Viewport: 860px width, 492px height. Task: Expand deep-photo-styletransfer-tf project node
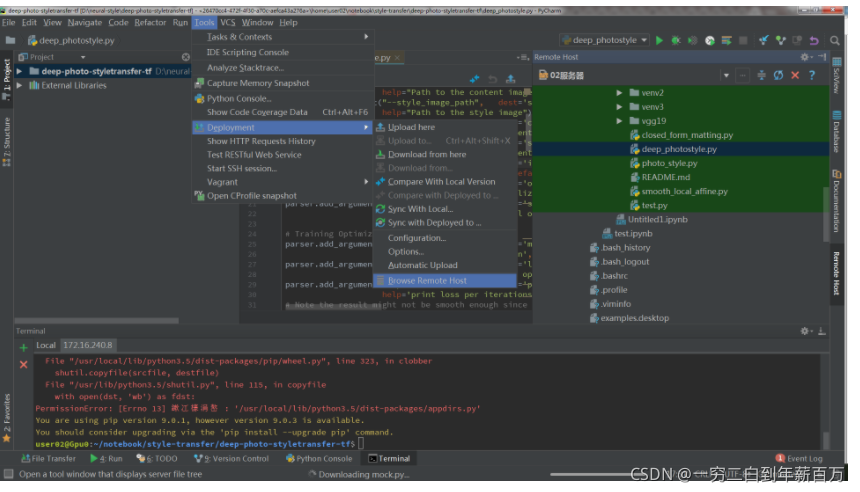tap(20, 71)
